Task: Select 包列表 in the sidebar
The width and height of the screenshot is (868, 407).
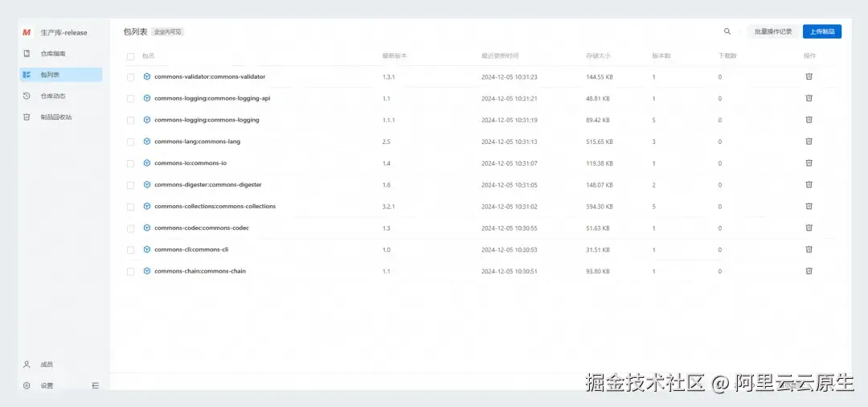Action: tap(61, 75)
